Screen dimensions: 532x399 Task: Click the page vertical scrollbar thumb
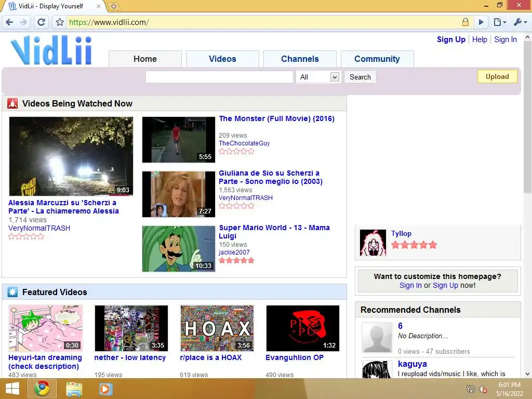click(x=527, y=117)
